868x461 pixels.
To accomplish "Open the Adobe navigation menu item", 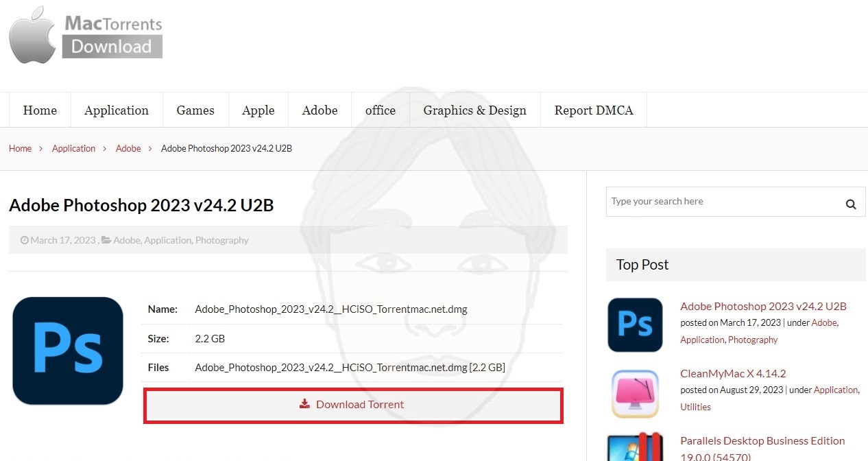I will [320, 110].
